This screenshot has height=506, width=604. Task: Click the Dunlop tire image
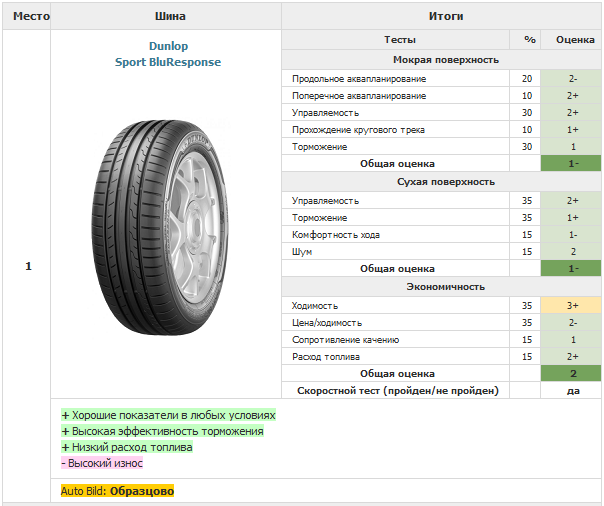tap(160, 227)
